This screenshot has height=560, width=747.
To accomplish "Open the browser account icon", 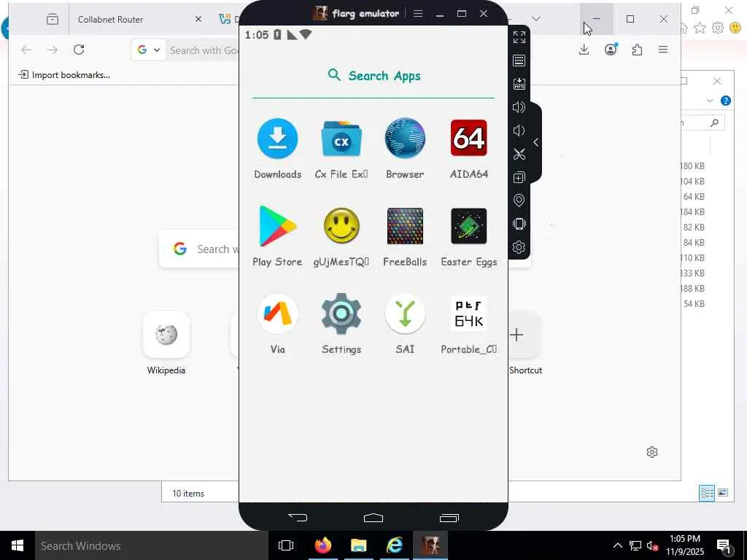I will tap(611, 50).
